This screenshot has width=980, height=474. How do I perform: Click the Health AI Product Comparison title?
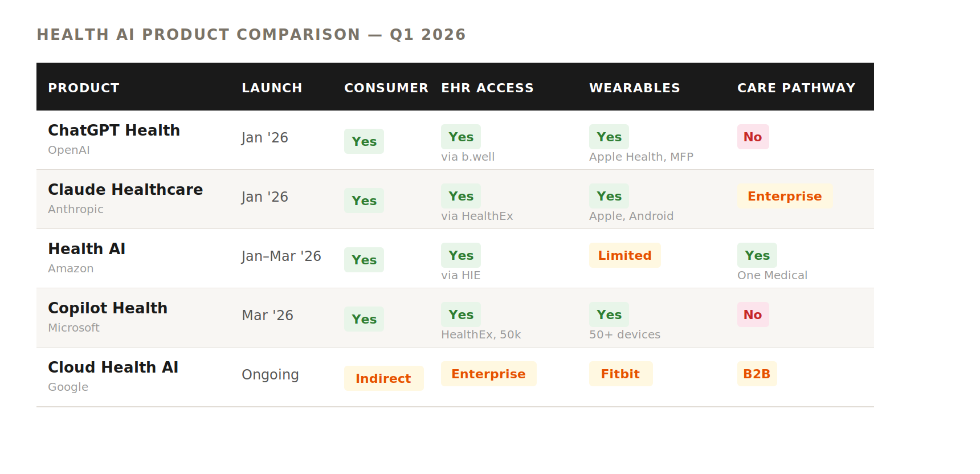pos(251,35)
